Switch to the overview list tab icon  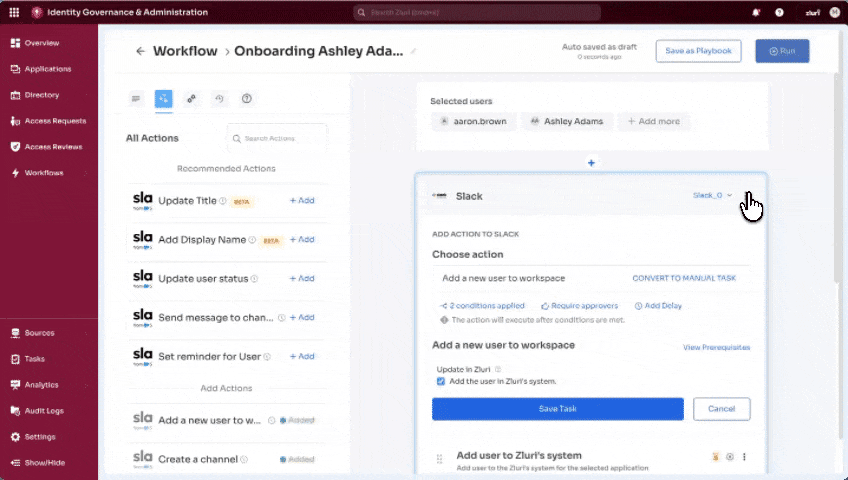tap(136, 98)
